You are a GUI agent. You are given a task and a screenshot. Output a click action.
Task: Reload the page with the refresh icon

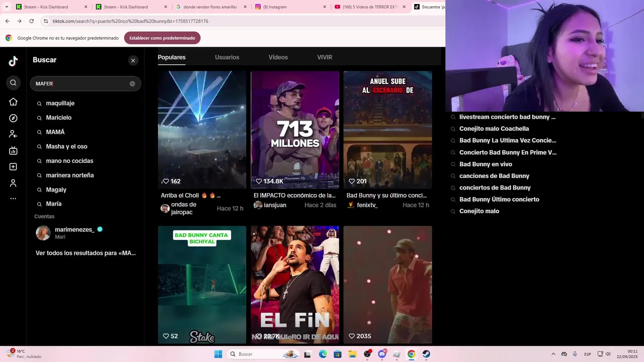tap(31, 21)
